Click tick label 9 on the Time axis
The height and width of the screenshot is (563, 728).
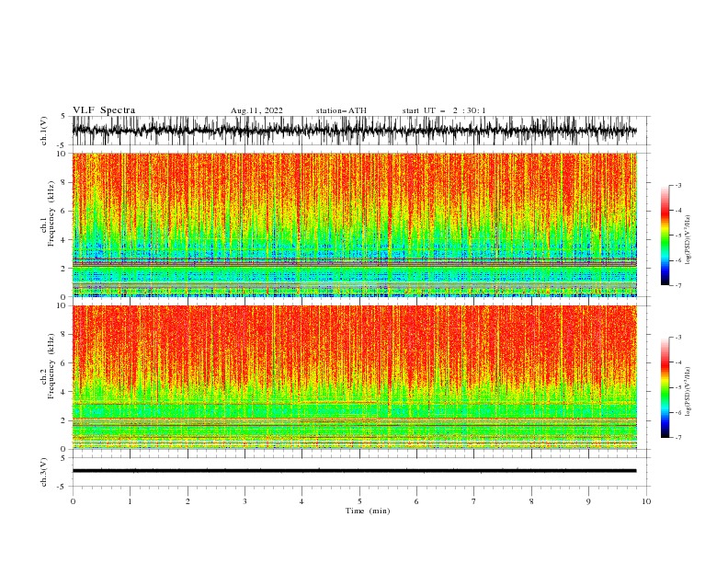coord(588,501)
